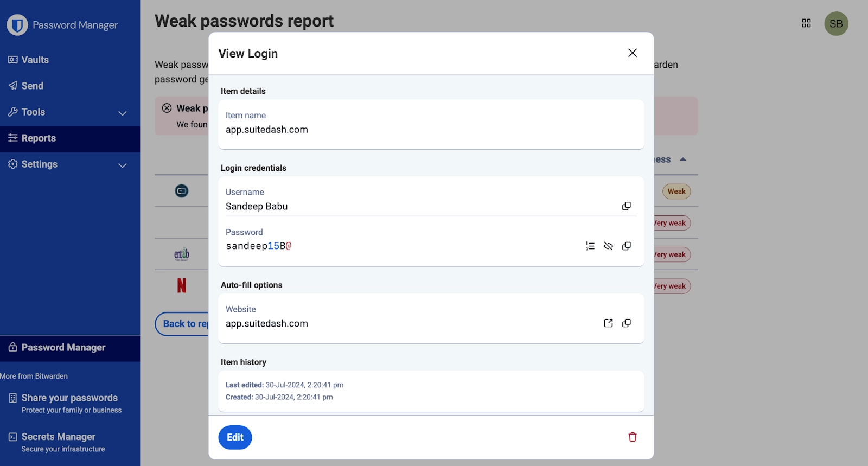Sort by weakness column arrow
Image resolution: width=868 pixels, height=466 pixels.
tap(683, 159)
